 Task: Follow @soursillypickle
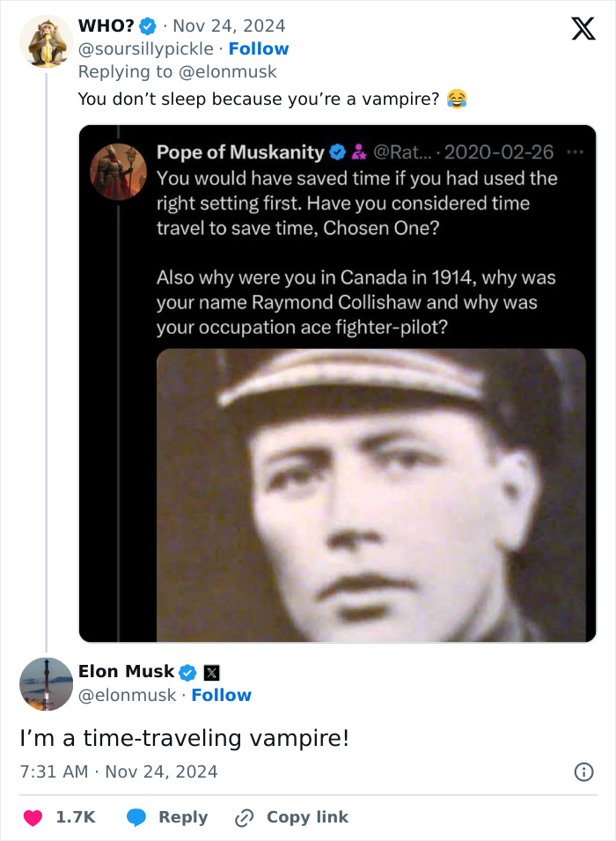coord(259,48)
